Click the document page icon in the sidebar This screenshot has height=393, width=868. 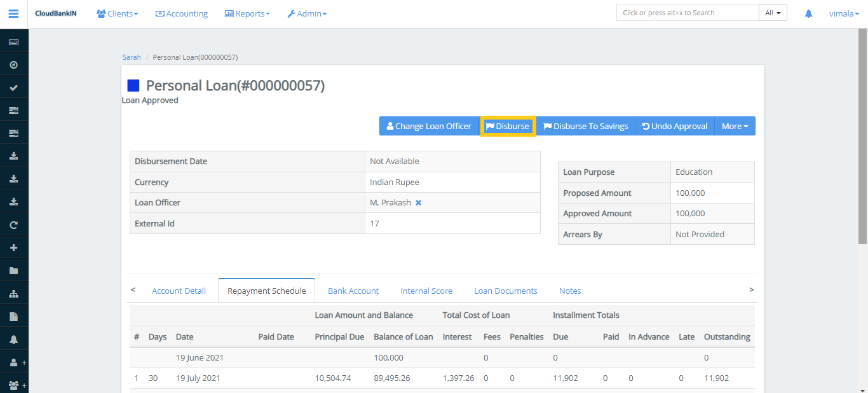click(x=14, y=316)
